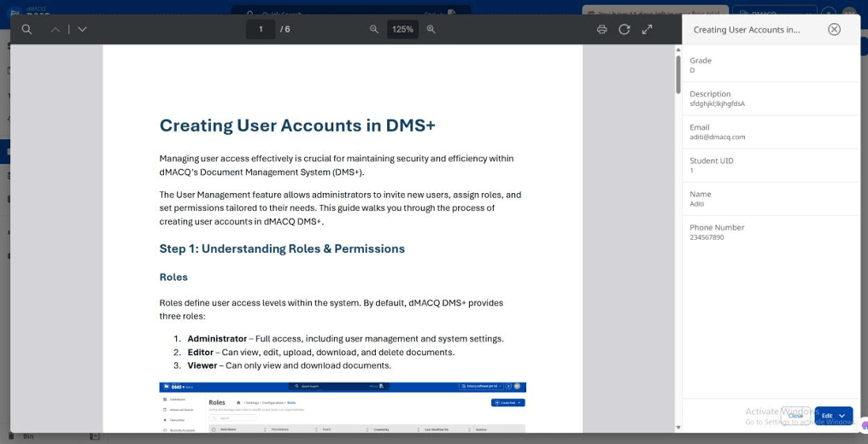This screenshot has height=444, width=868.
Task: Open the Edit dropdown button
Action: click(x=834, y=416)
